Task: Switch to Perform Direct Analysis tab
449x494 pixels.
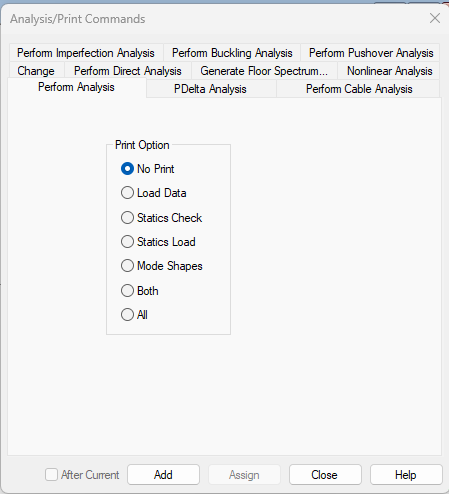Action: pos(128,71)
